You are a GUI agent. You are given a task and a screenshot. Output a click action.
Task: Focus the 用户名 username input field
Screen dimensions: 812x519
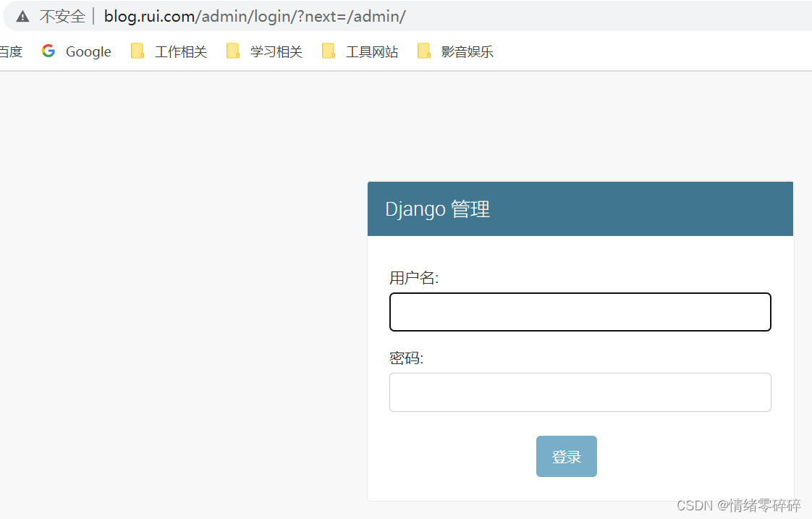pyautogui.click(x=580, y=312)
